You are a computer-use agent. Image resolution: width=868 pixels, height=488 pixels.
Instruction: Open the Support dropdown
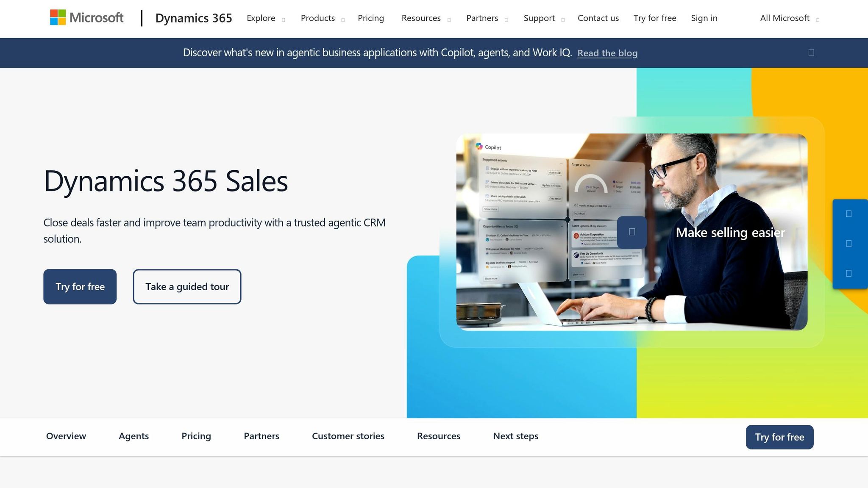(543, 18)
